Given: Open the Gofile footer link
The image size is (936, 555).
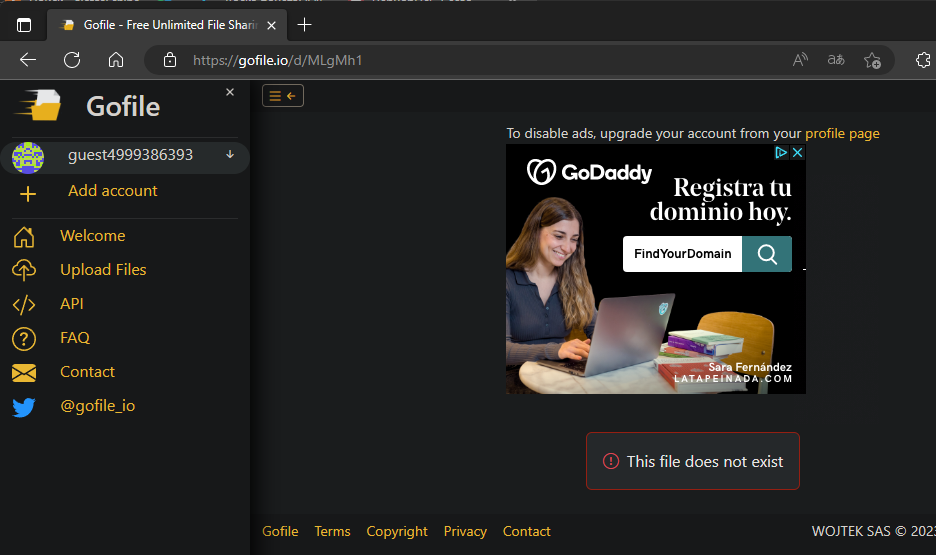Looking at the screenshot, I should [x=280, y=531].
